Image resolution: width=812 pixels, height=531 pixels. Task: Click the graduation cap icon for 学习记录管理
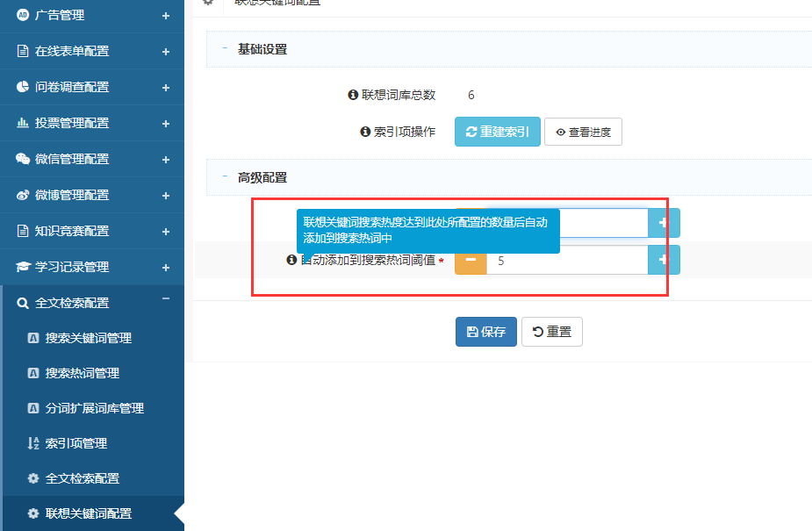(x=24, y=267)
